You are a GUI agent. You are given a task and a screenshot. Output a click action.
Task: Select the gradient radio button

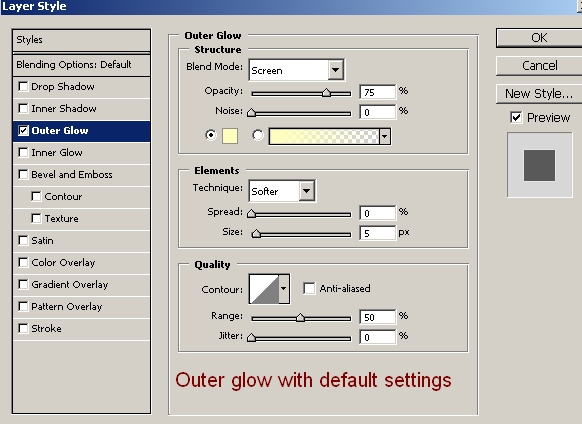tap(258, 135)
